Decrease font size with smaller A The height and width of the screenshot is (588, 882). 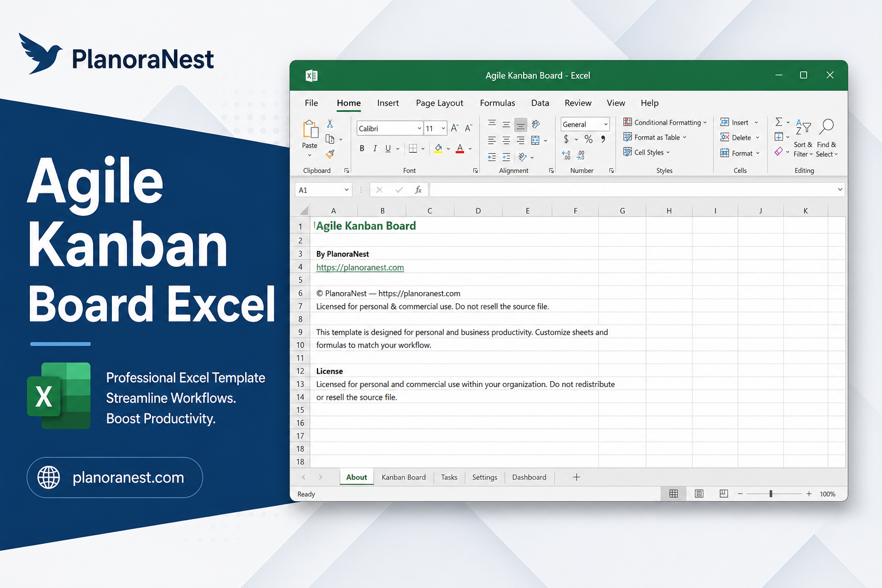469,128
